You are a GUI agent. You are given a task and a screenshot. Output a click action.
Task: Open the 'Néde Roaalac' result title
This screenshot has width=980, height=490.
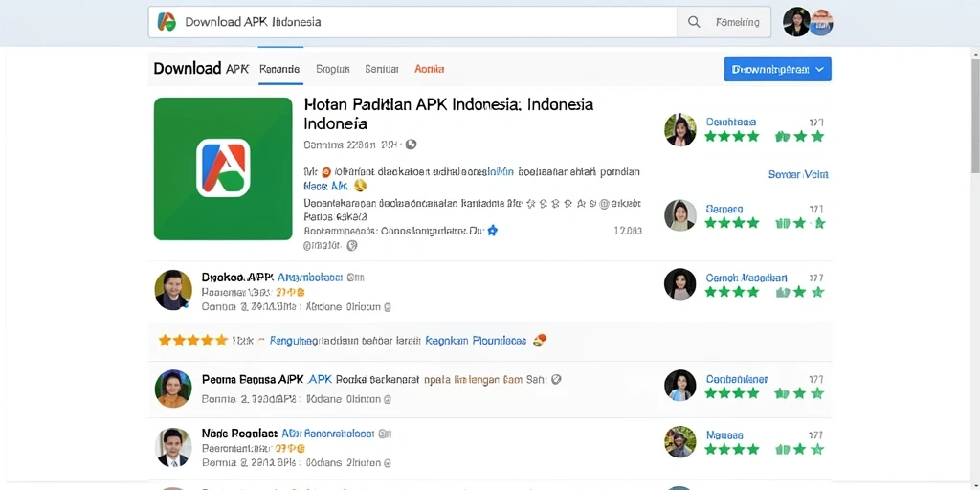(239, 433)
